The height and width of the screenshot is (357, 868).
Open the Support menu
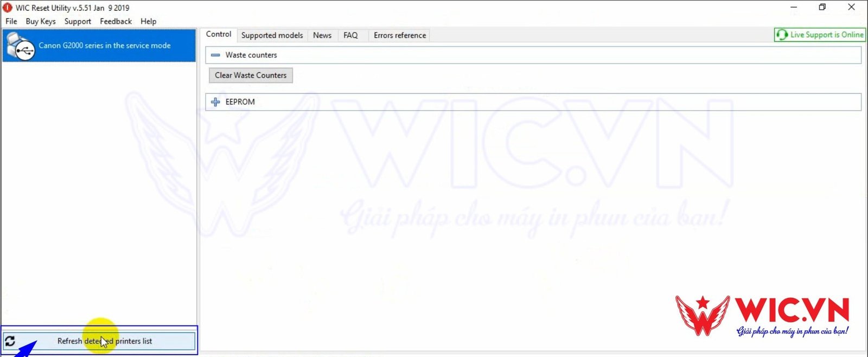(x=78, y=21)
